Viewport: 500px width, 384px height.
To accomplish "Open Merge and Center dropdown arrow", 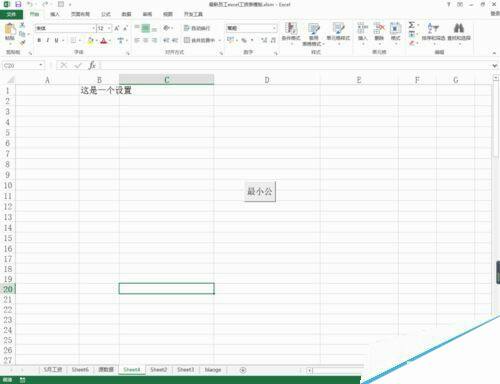I will tap(220, 40).
